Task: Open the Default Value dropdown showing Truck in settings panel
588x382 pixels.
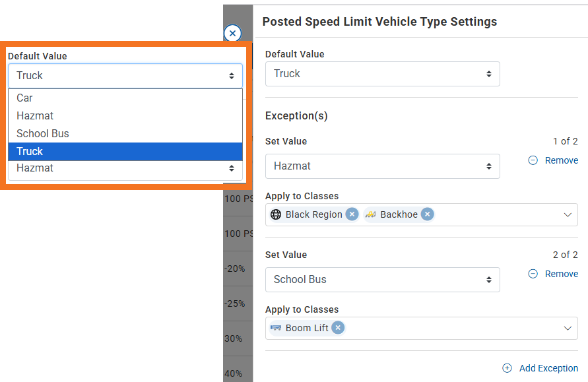Action: [383, 74]
